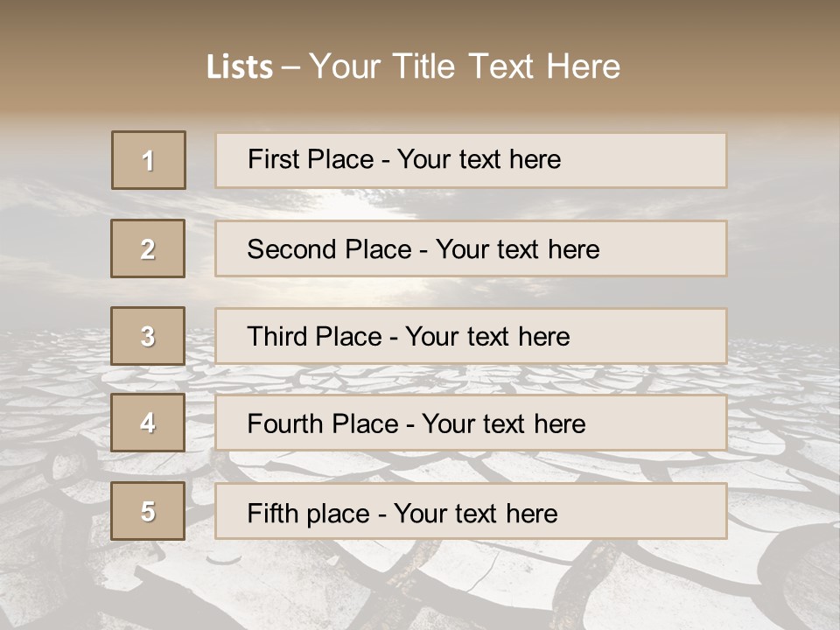This screenshot has width=840, height=630.
Task: Click "Your text here" in the Fifth place bar
Action: click(x=475, y=513)
